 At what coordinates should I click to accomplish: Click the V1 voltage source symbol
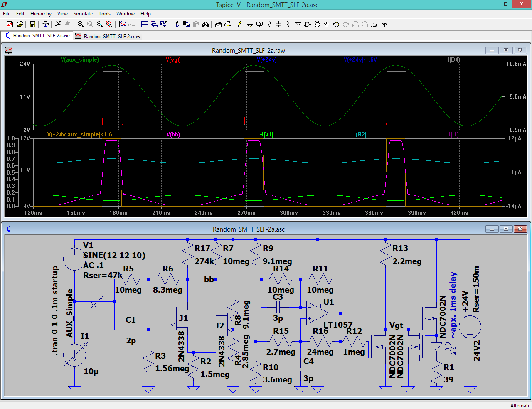74,259
